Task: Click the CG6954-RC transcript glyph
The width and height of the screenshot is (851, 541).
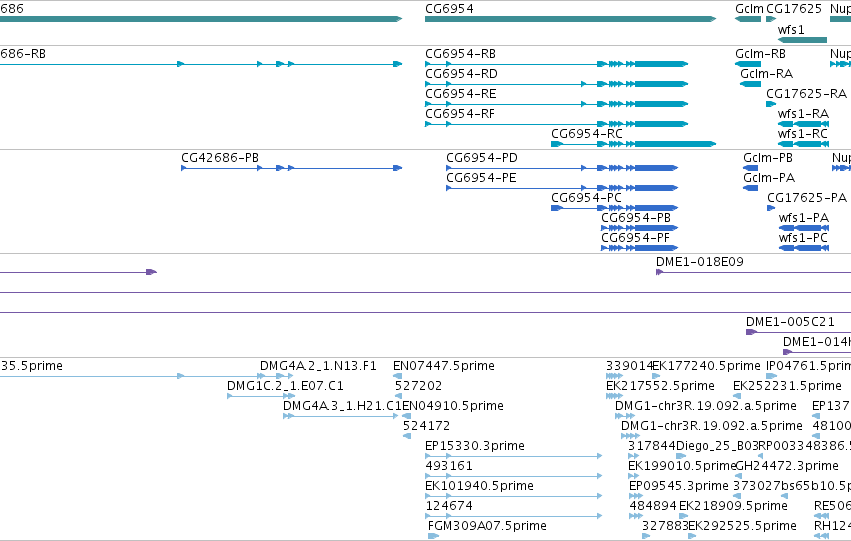Action: pos(633,144)
